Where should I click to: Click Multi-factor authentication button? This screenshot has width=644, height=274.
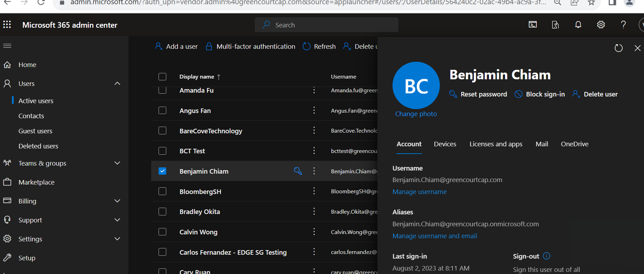pyautogui.click(x=250, y=46)
